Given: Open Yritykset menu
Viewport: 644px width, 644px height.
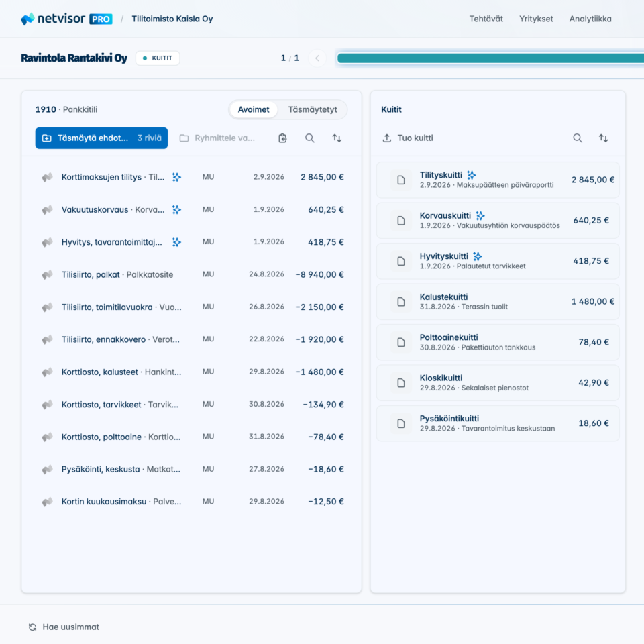Looking at the screenshot, I should (536, 19).
